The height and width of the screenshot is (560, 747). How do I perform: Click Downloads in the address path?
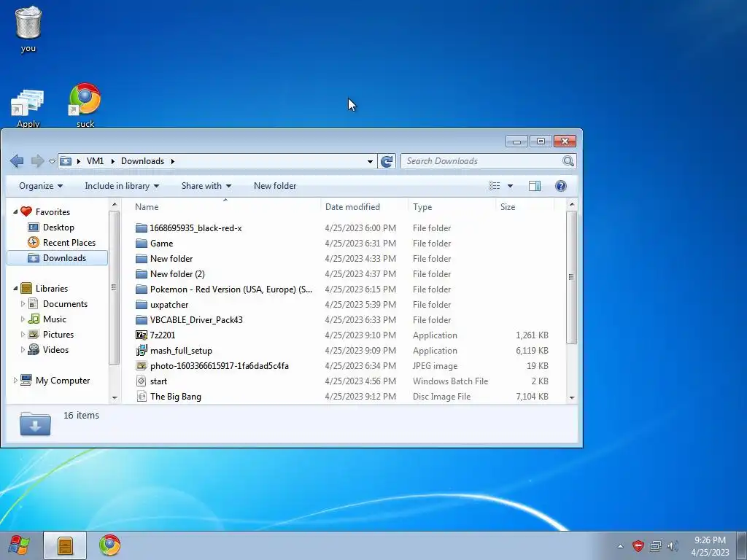(x=142, y=161)
